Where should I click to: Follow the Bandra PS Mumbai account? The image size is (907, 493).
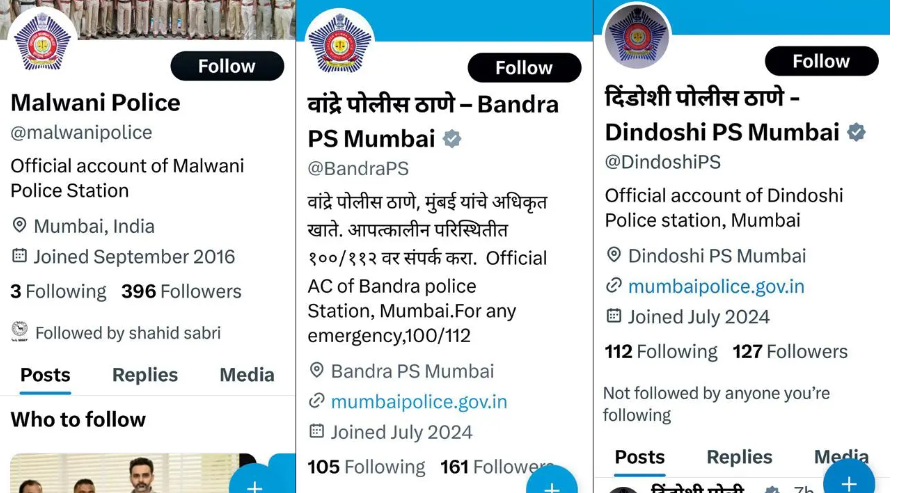coord(524,68)
